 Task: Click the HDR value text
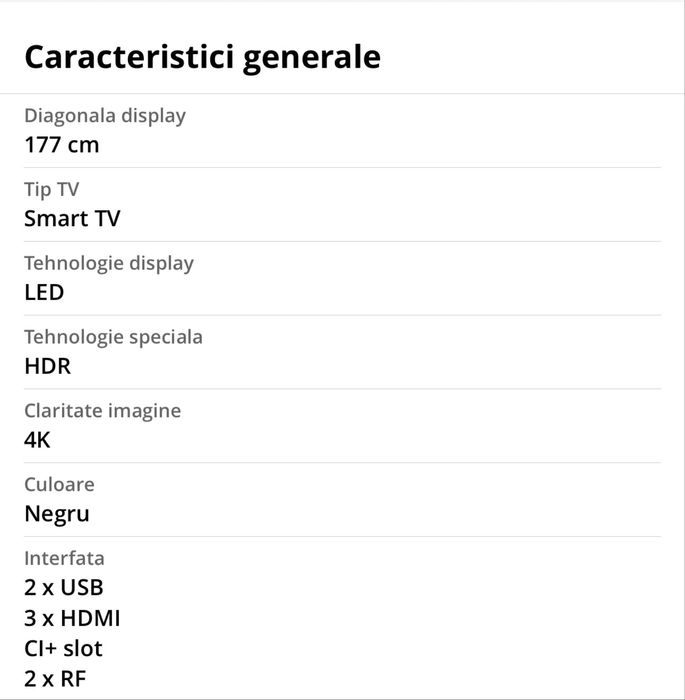tap(47, 366)
